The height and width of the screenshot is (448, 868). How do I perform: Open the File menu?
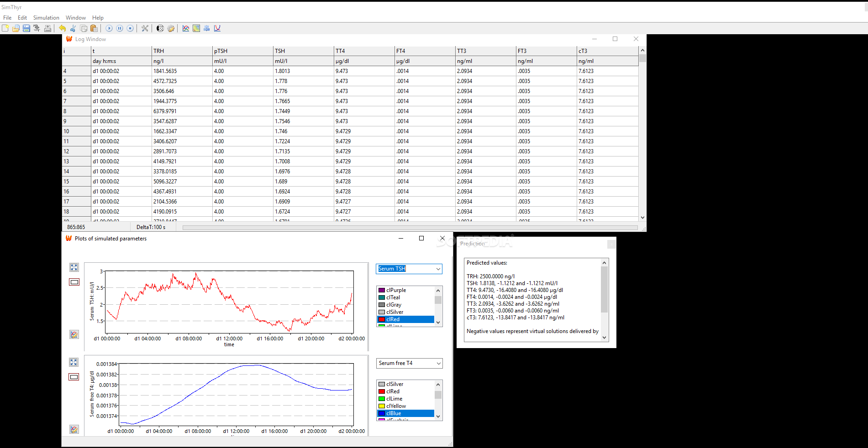[x=7, y=18]
